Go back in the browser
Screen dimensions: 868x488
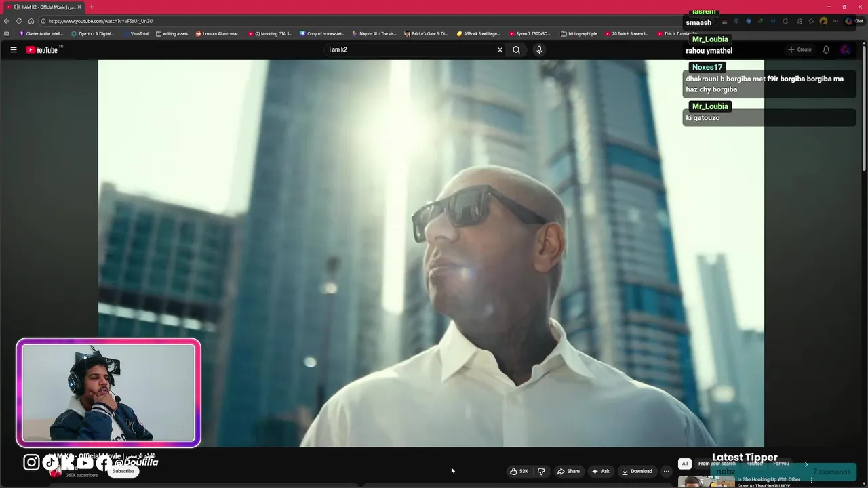(7, 21)
